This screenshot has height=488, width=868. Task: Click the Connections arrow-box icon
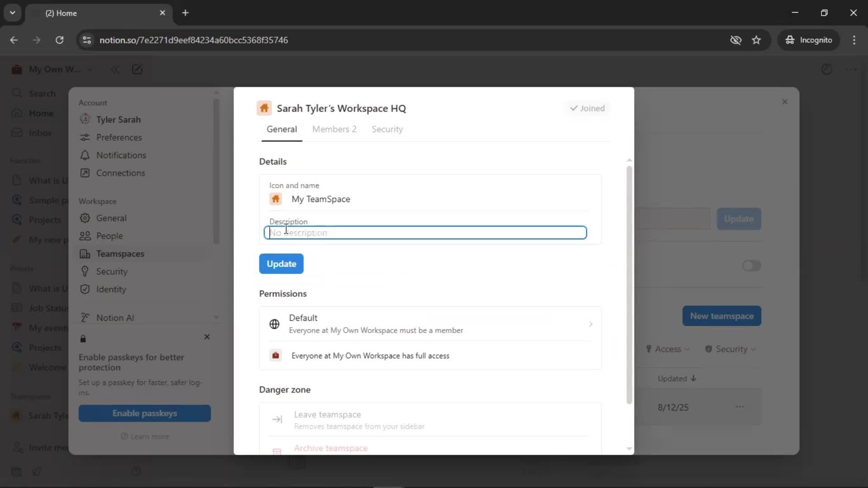[x=85, y=173]
